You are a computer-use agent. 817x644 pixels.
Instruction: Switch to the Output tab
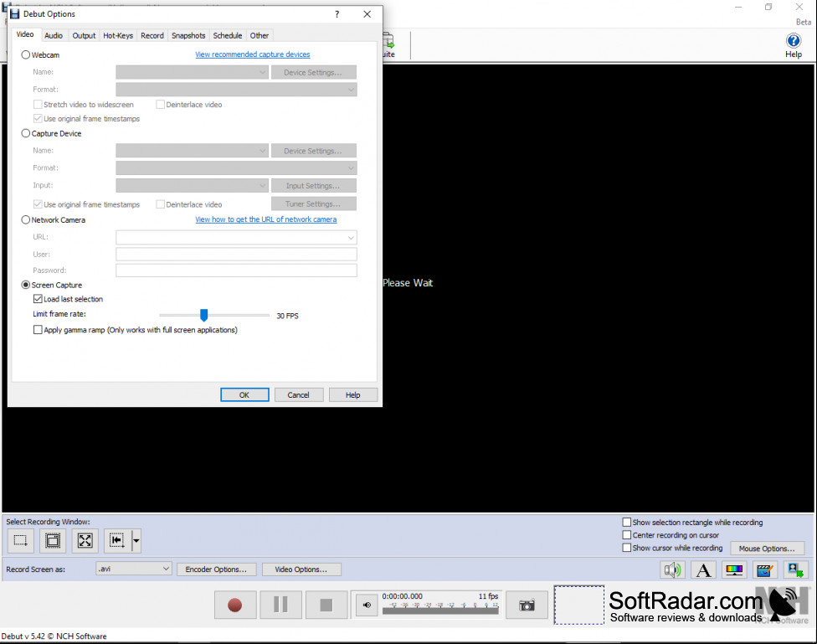coord(84,35)
